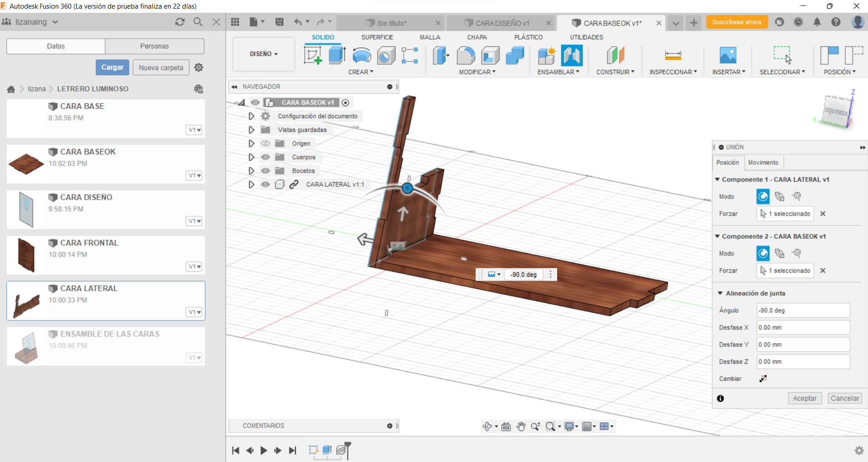Switch to the SUPERFICIE tab
Screen dimensions: 868x462
pyautogui.click(x=377, y=37)
